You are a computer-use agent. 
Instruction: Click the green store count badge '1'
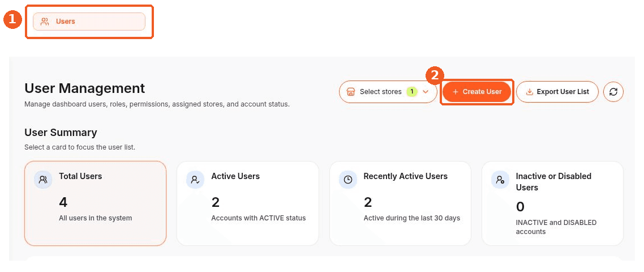pyautogui.click(x=412, y=92)
